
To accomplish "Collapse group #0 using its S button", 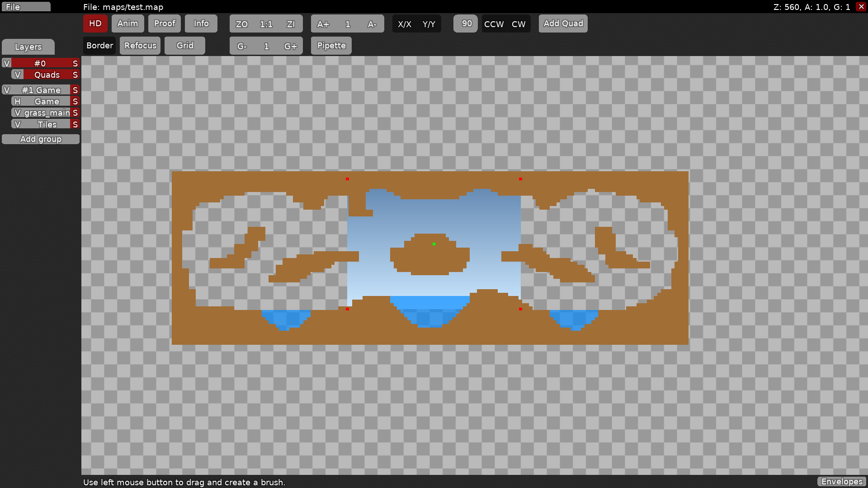I will (x=75, y=63).
